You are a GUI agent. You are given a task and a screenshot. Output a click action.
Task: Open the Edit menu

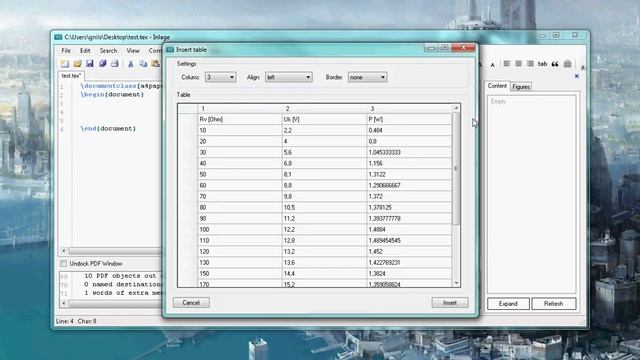click(x=85, y=51)
